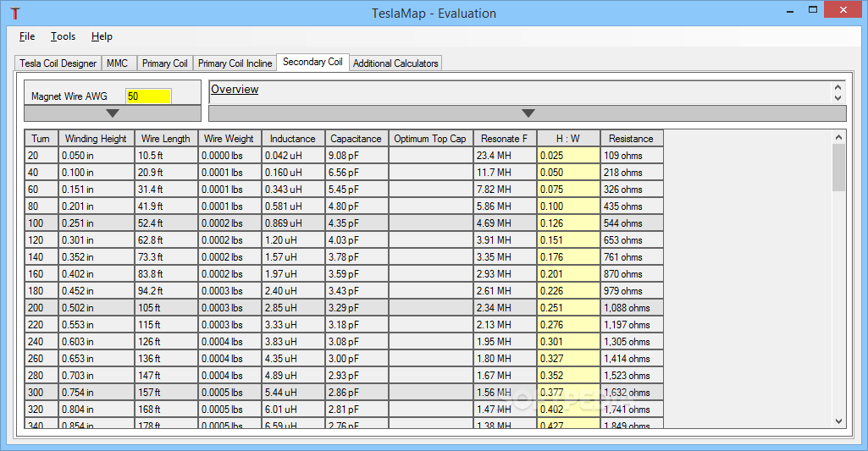Image resolution: width=868 pixels, height=451 pixels.
Task: Click the Magnet Wire AWG input field
Action: (x=148, y=96)
